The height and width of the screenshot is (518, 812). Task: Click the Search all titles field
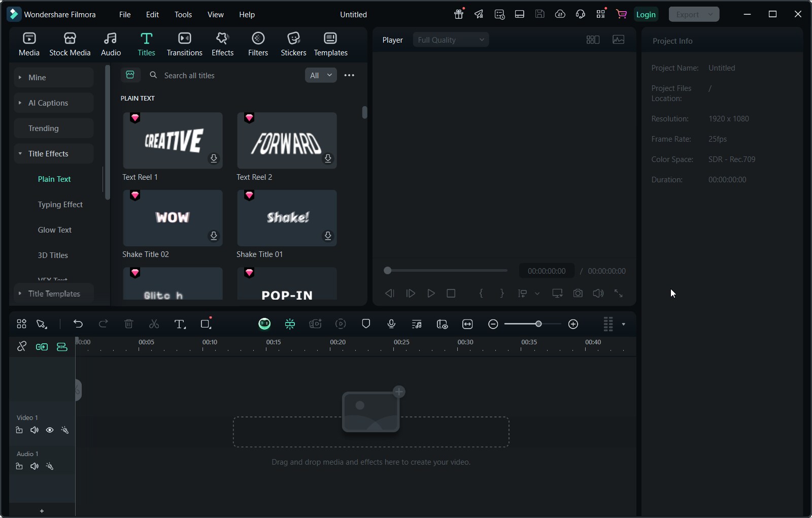pos(223,75)
